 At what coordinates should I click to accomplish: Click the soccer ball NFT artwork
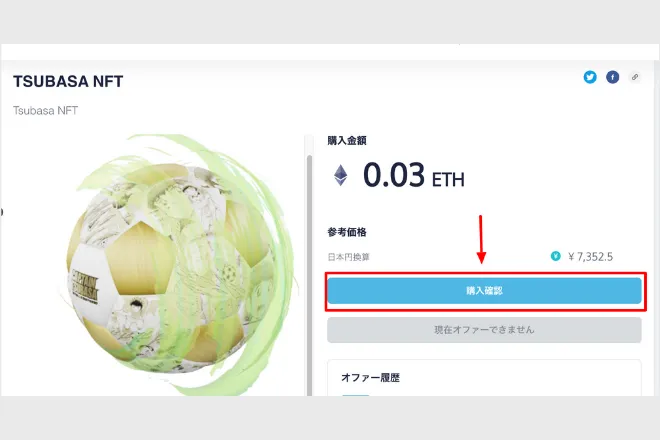177,265
